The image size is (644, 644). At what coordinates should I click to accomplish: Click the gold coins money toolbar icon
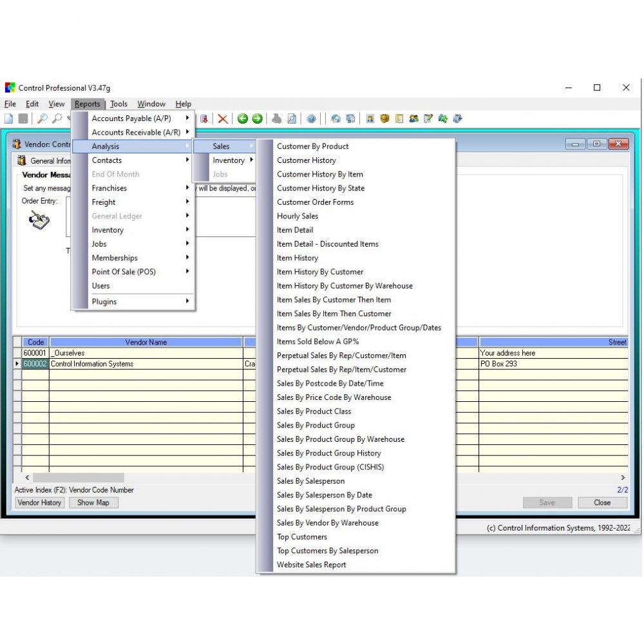click(x=383, y=118)
